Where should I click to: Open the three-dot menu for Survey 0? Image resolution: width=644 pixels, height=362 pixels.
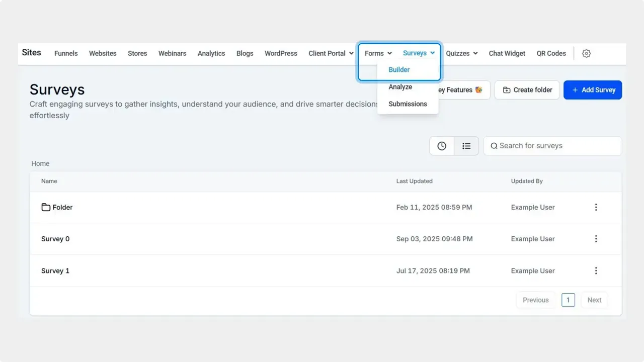(596, 239)
